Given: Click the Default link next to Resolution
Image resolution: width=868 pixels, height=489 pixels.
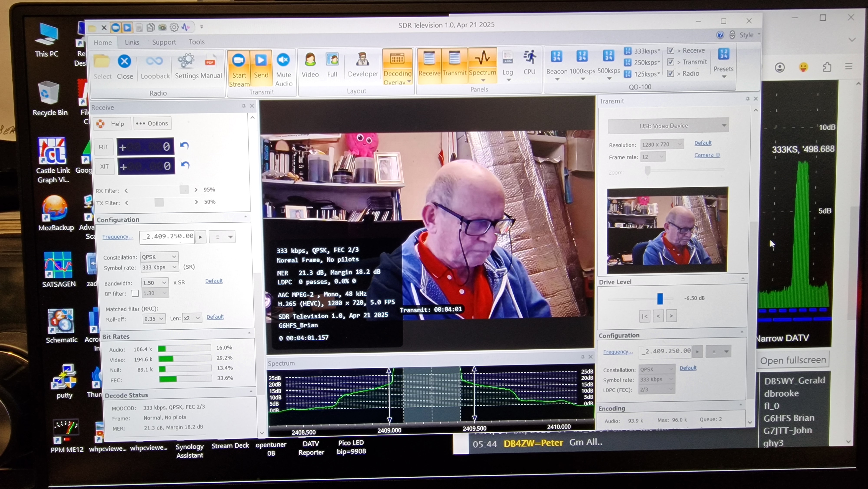Looking at the screenshot, I should 703,143.
